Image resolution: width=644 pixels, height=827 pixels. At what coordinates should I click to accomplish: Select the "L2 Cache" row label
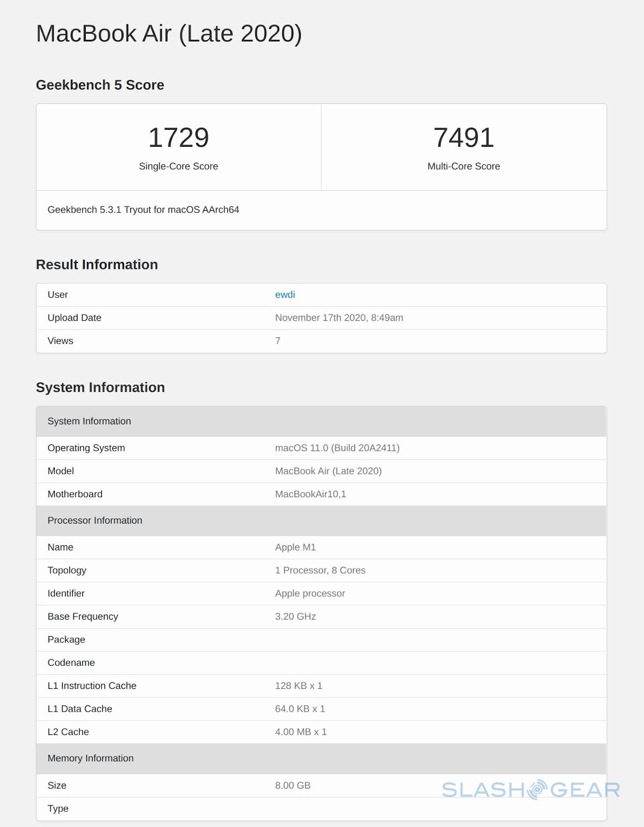pos(68,732)
